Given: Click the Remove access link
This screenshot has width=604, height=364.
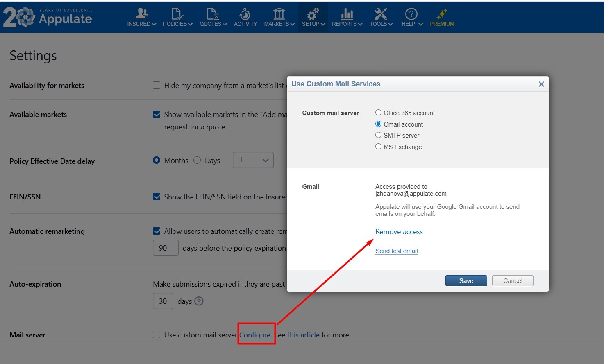Looking at the screenshot, I should pos(399,232).
